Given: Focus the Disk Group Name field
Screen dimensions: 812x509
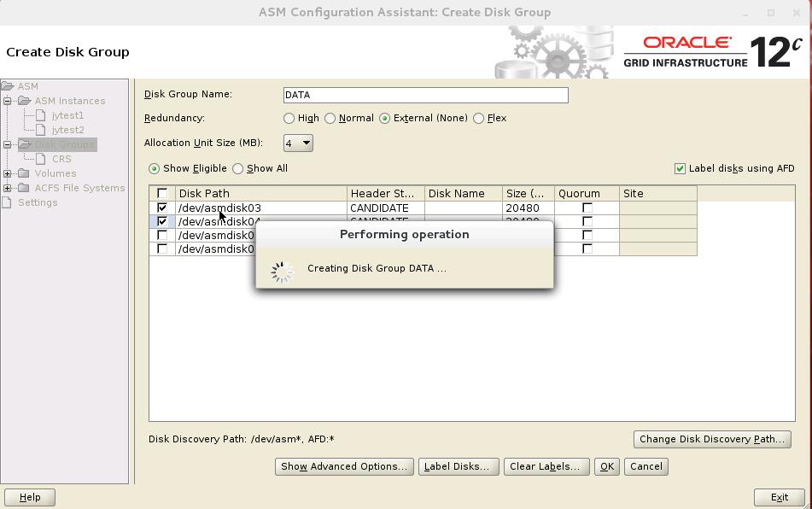Looking at the screenshot, I should pyautogui.click(x=426, y=95).
